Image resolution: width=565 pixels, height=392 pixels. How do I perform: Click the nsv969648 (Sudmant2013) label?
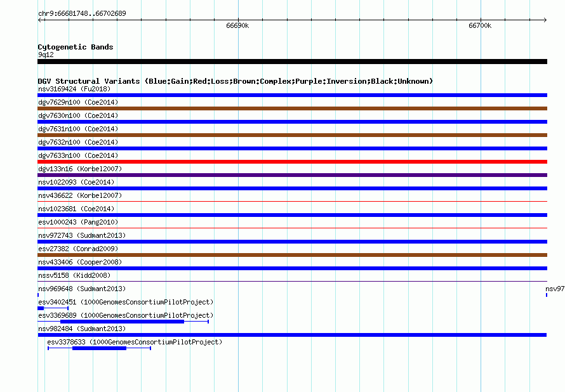82,289
